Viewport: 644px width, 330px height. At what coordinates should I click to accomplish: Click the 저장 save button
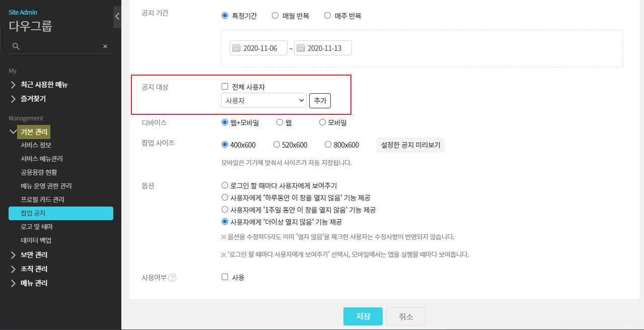point(363,316)
